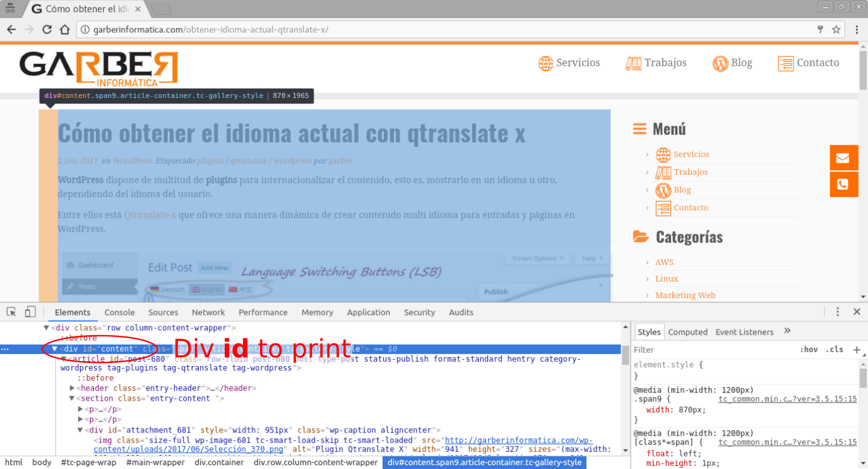Open the Audits tab

click(x=461, y=312)
